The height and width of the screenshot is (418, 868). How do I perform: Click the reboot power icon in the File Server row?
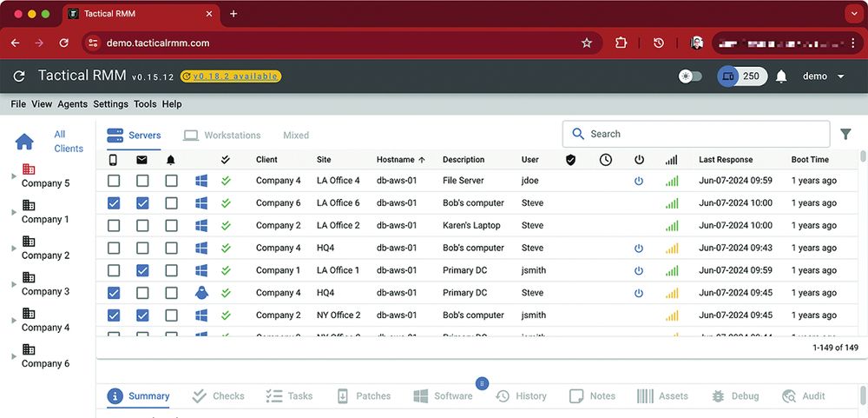639,181
